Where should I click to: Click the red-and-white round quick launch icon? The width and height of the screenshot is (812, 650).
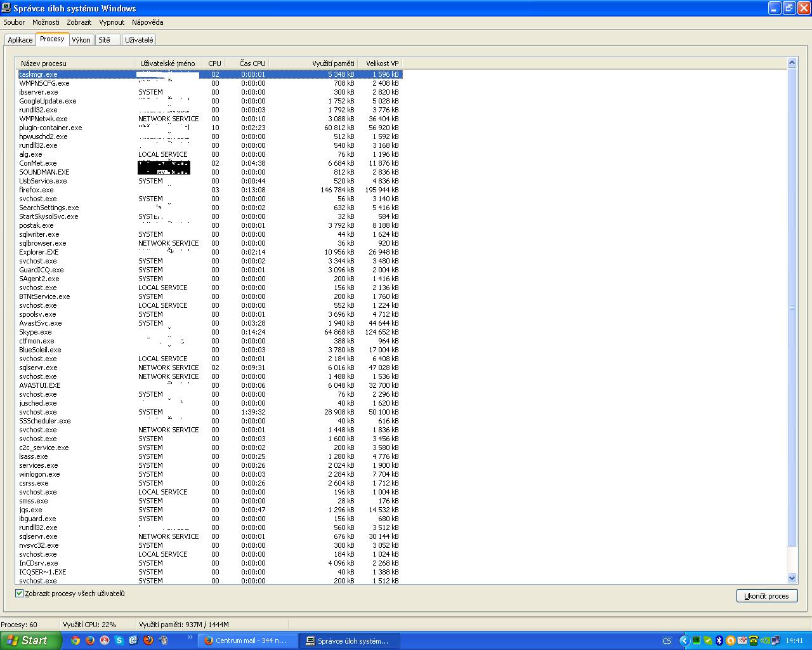point(105,640)
